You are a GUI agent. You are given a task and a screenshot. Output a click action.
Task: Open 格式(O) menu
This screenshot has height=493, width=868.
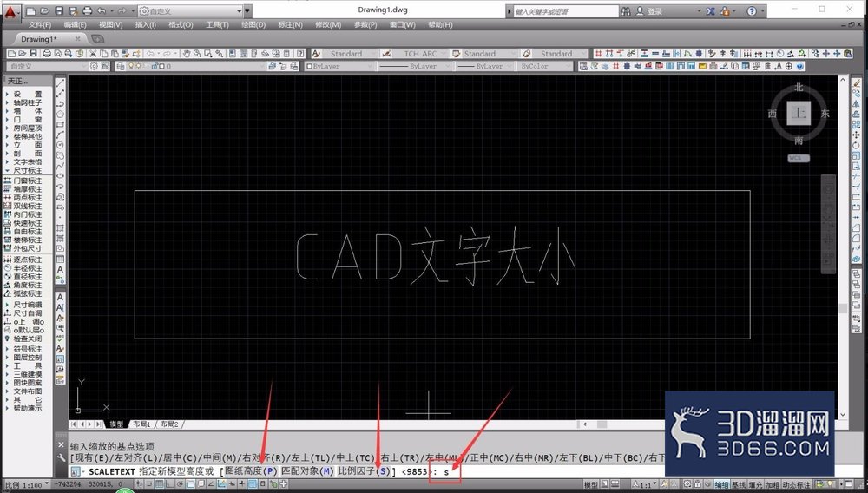pyautogui.click(x=181, y=25)
